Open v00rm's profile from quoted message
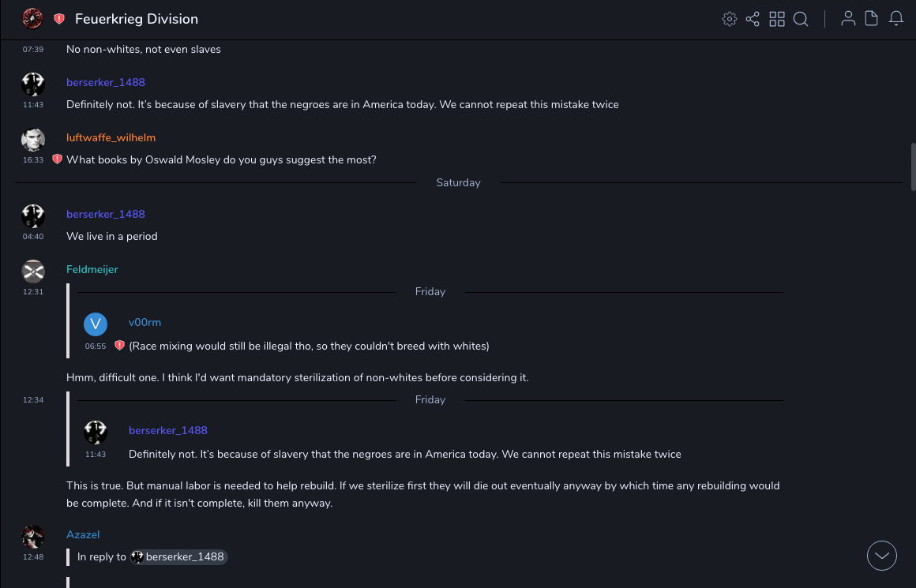This screenshot has height=588, width=916. pyautogui.click(x=145, y=322)
